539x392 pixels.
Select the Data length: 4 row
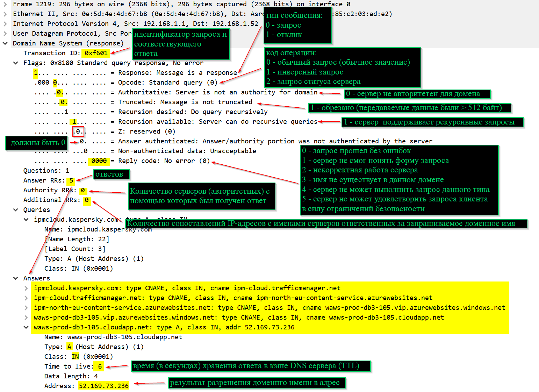click(71, 376)
